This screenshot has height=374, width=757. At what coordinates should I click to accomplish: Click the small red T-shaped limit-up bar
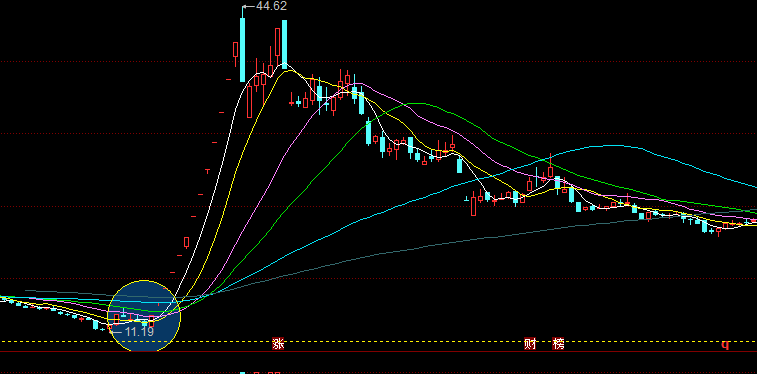click(x=208, y=171)
